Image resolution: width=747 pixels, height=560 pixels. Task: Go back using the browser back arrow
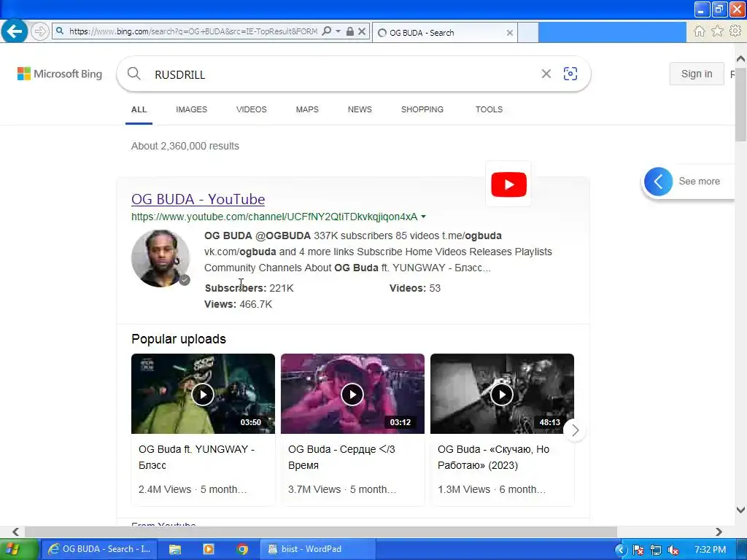pyautogui.click(x=15, y=31)
